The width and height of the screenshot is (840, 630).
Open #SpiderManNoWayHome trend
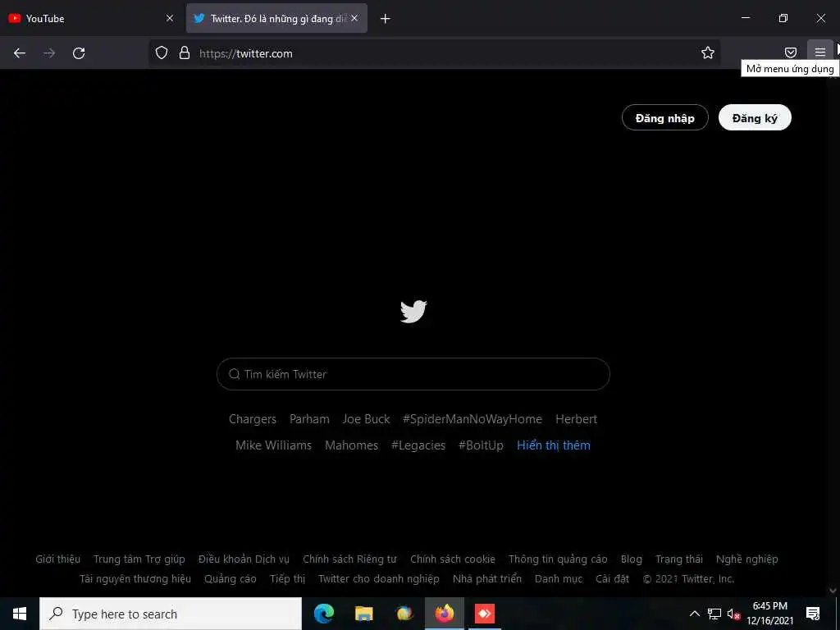pos(472,419)
